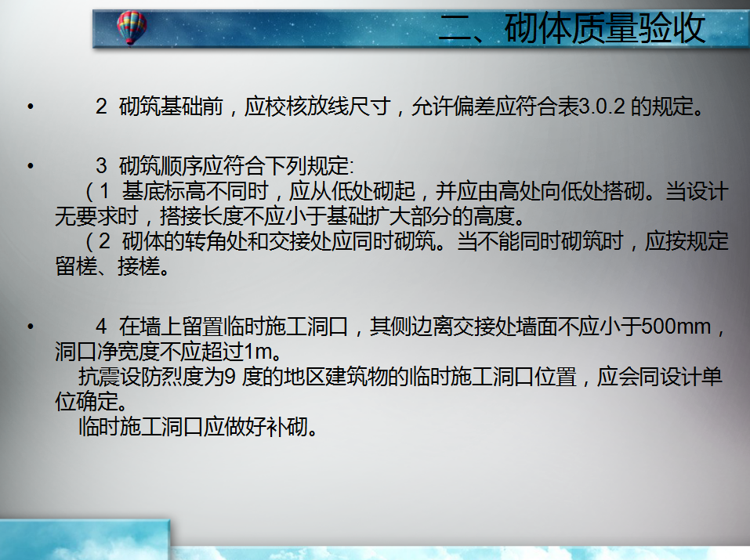This screenshot has height=560, width=750.
Task: Click the line 洞口净宽度不应超过1m。
Action: [x=169, y=352]
